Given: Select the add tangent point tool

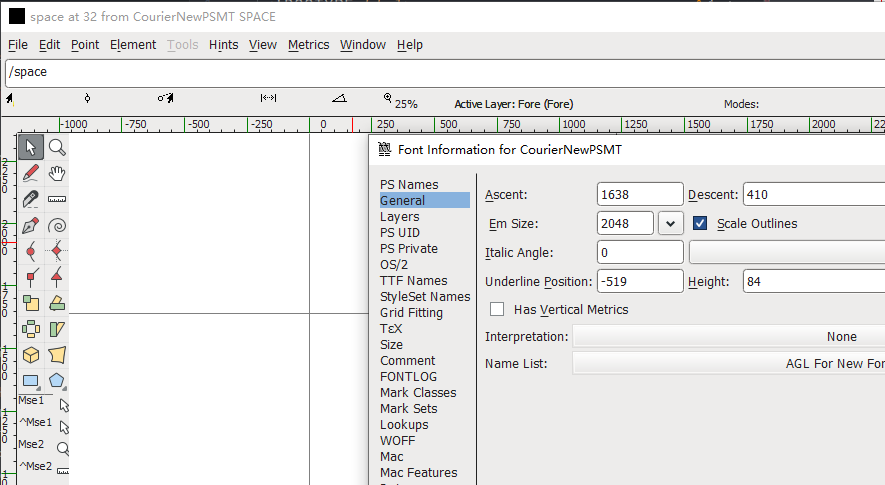Looking at the screenshot, I should tap(56, 277).
